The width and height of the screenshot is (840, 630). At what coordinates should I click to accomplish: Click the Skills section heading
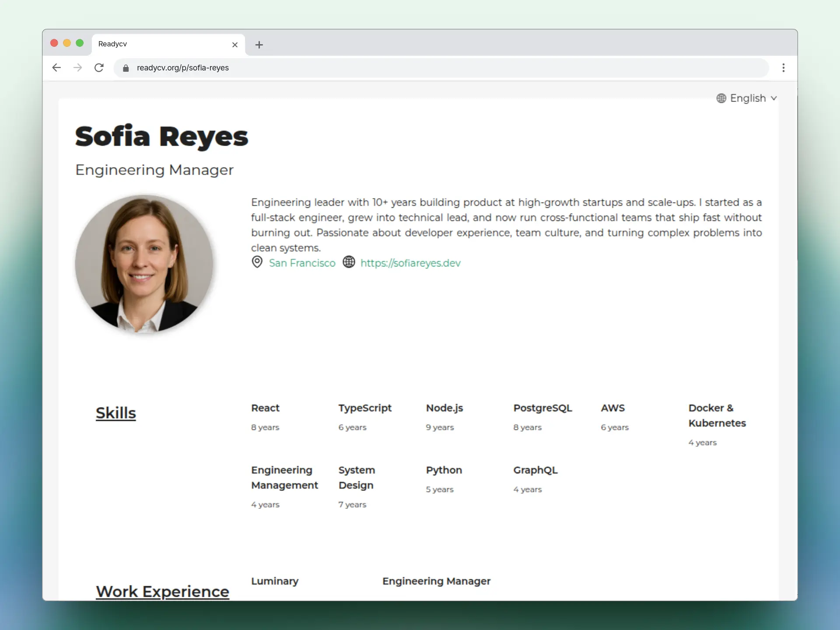click(x=116, y=413)
